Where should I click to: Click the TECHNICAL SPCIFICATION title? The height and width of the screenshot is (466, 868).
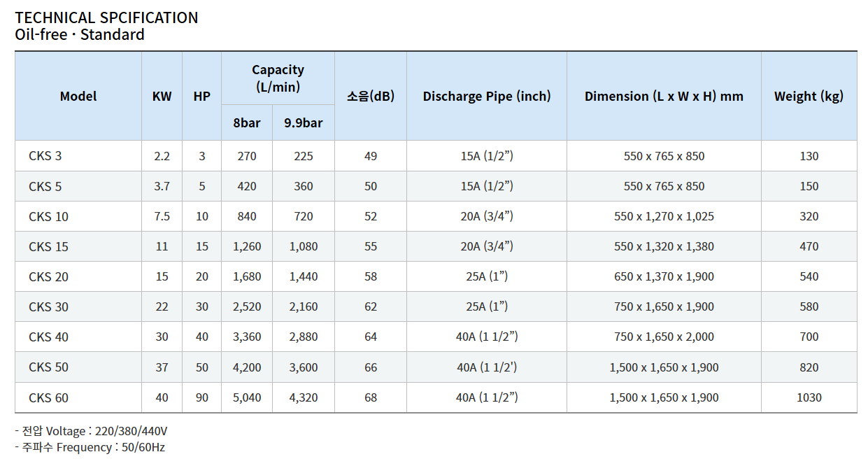tap(106, 17)
